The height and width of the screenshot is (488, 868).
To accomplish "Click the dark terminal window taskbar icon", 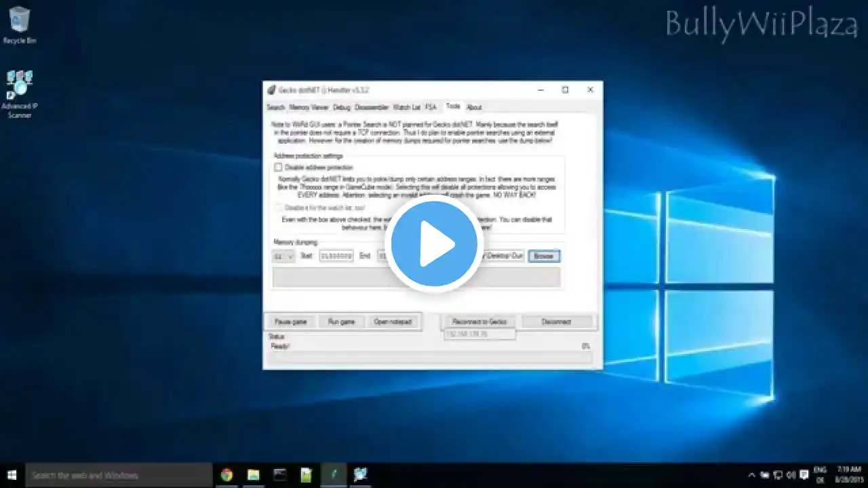I will [279, 475].
